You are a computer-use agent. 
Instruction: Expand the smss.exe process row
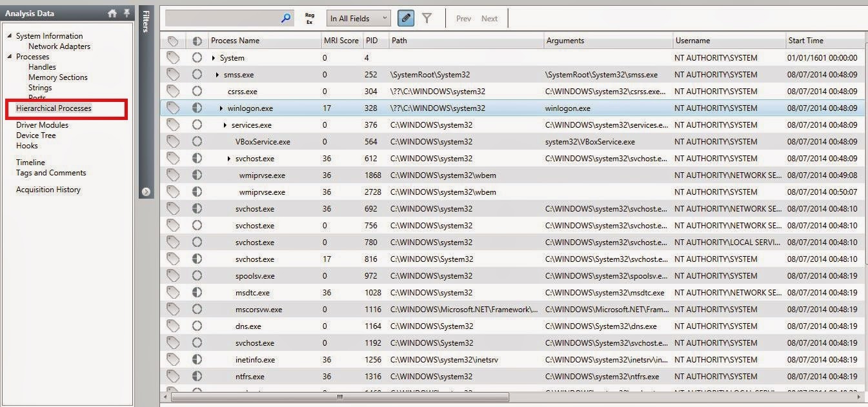[x=217, y=75]
